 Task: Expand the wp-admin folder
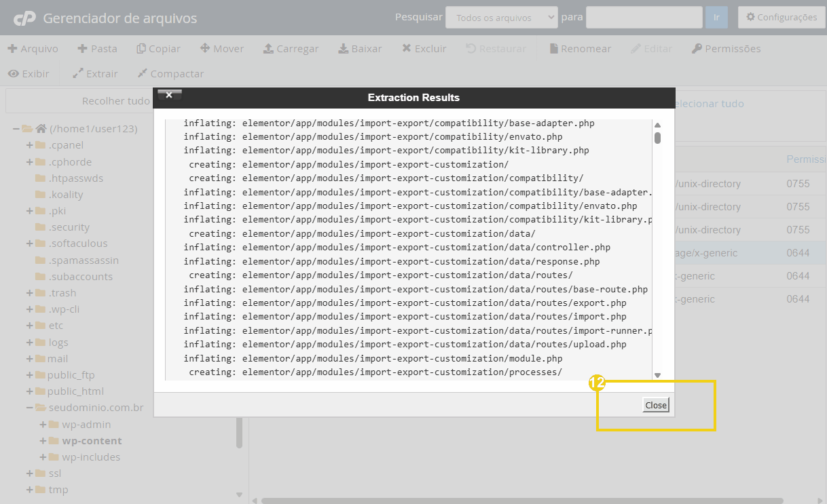(43, 425)
